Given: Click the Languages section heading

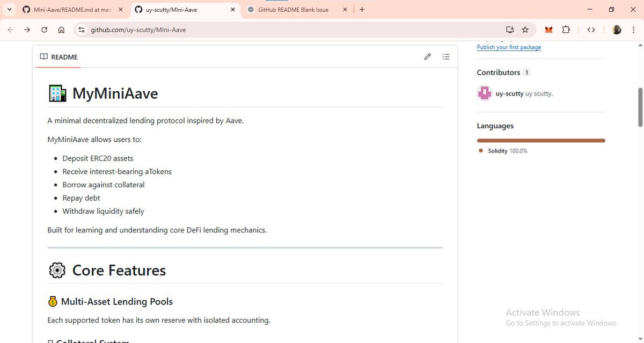Looking at the screenshot, I should click(495, 126).
